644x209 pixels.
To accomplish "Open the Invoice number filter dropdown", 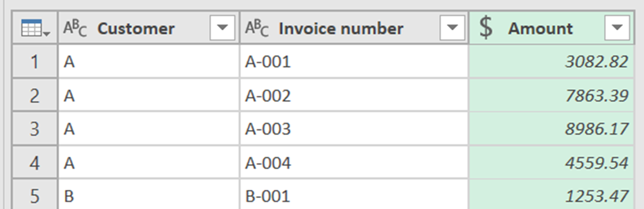I will click(x=452, y=28).
